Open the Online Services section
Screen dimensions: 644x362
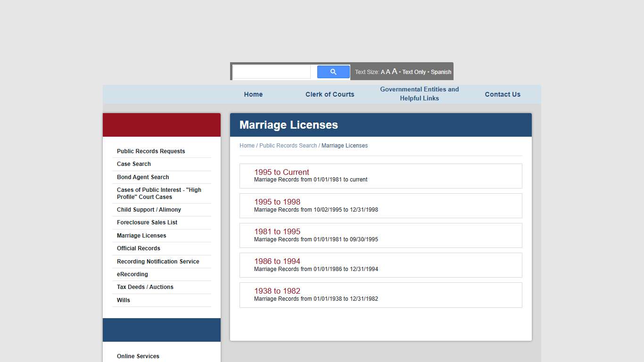pos(138,356)
